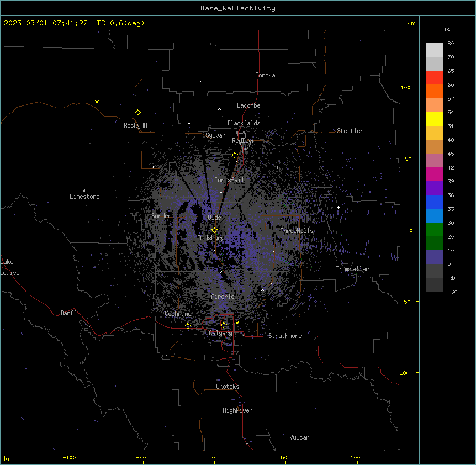476x465 pixels.
Task: Select the green 20–30 dBZ legend swatch
Action: [434, 230]
